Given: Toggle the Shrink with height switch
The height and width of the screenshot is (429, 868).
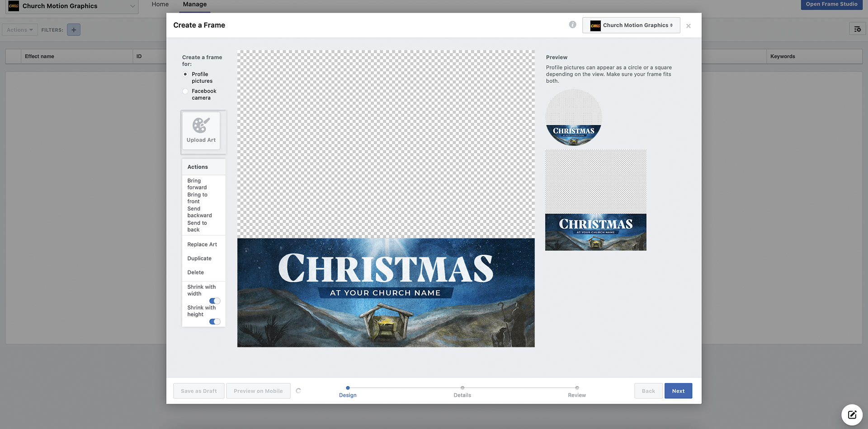Looking at the screenshot, I should pos(215,322).
